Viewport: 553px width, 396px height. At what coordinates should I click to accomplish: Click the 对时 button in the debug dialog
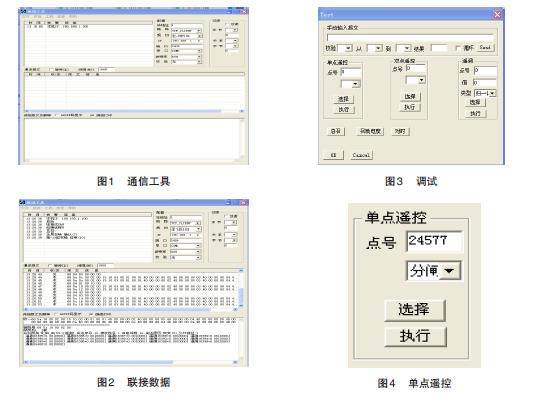point(400,131)
